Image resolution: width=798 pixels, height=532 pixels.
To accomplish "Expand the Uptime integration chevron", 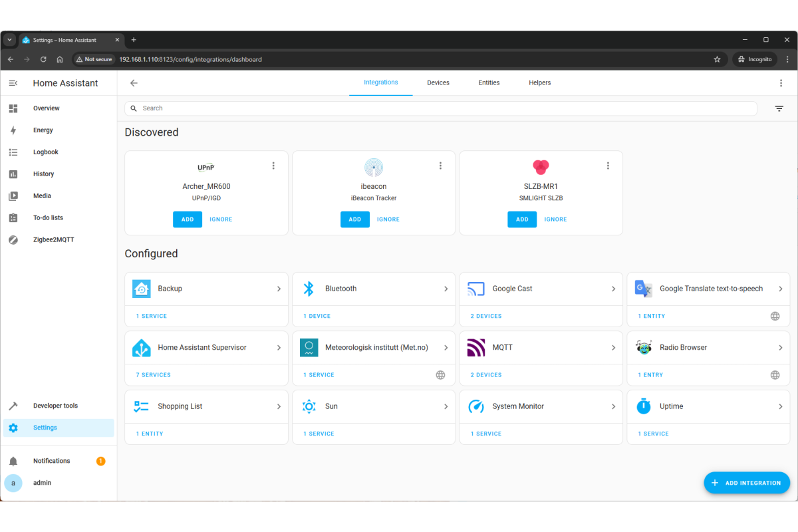I will point(781,406).
